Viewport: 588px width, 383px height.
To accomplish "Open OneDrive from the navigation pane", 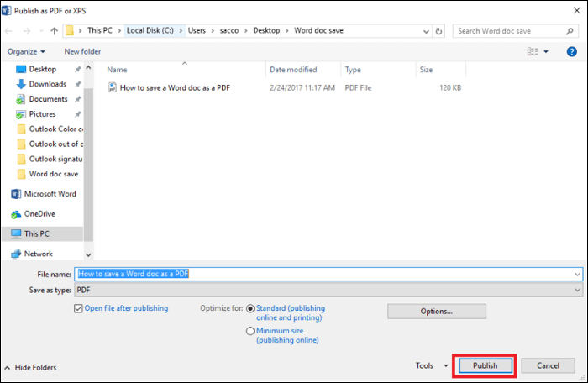I will coord(39,213).
